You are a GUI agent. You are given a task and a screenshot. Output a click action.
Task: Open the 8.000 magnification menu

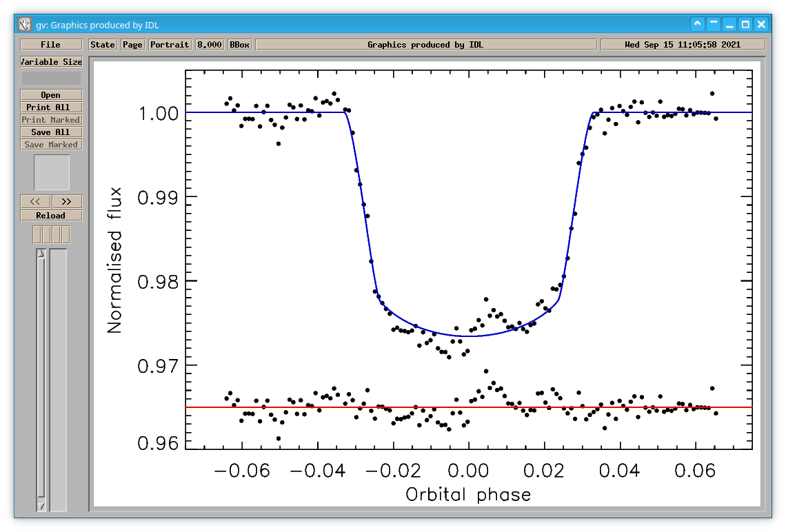(x=210, y=45)
